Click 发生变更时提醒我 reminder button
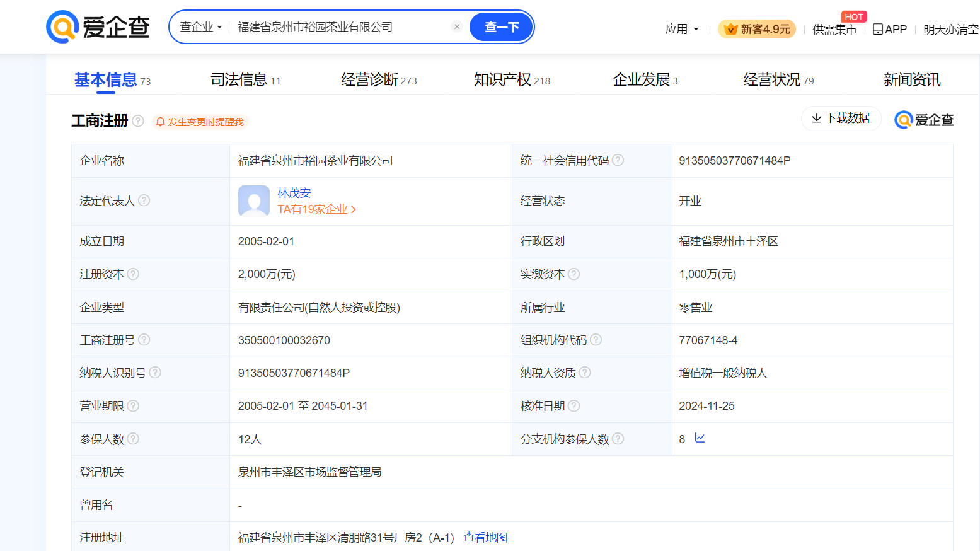 click(200, 122)
